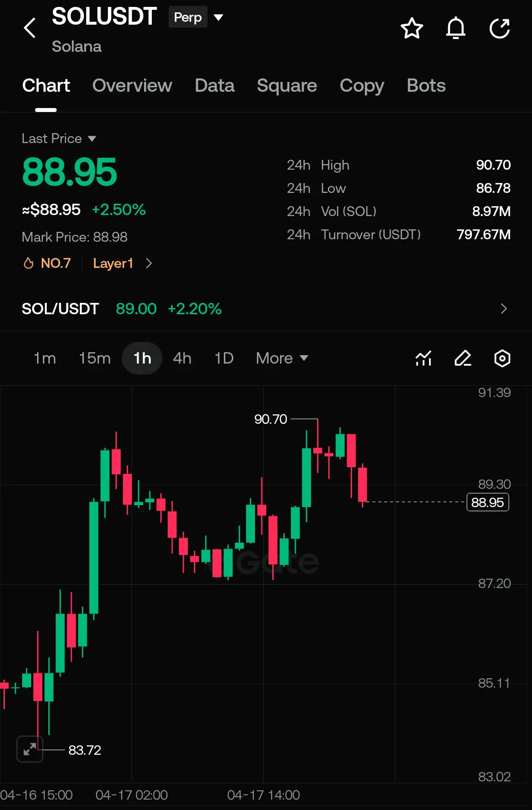Tap the Solana subtitle

click(76, 46)
